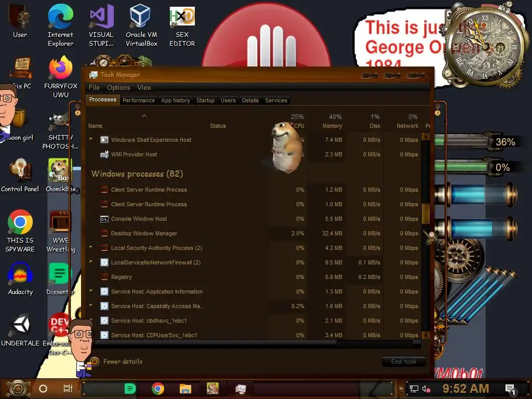532x399 pixels.
Task: Open VISUAL STUPI... desktop shortcut
Action: click(x=101, y=25)
